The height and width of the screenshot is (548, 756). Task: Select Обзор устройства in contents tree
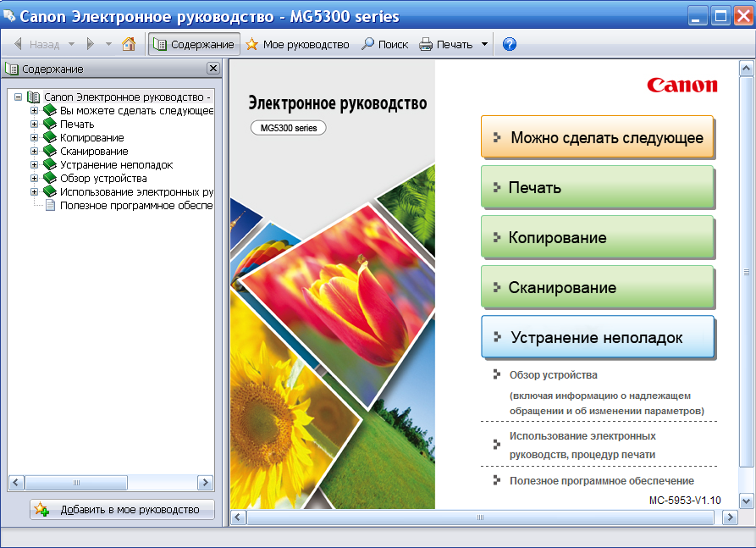(x=103, y=178)
